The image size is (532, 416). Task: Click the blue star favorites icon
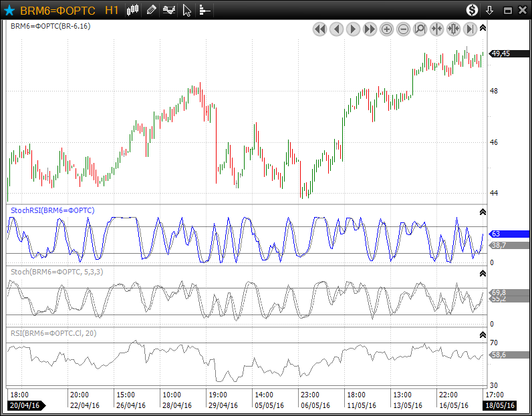(x=9, y=10)
